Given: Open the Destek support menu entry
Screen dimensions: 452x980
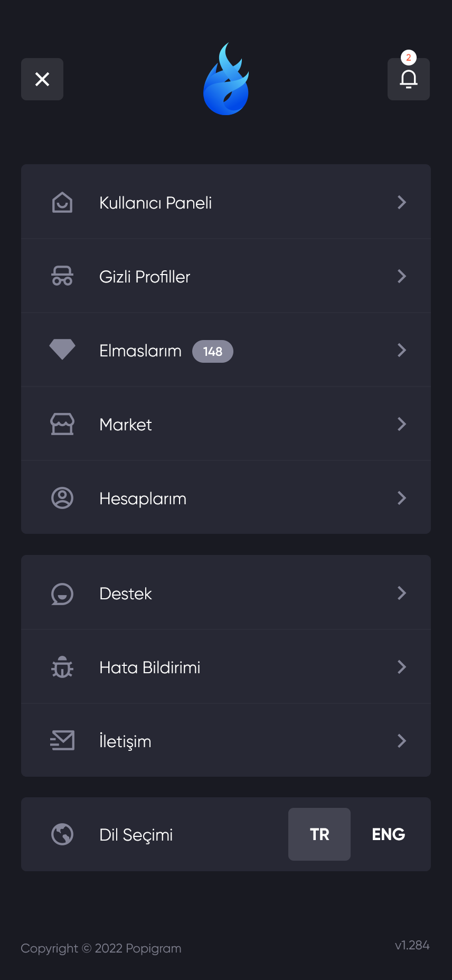Looking at the screenshot, I should (x=126, y=593).
